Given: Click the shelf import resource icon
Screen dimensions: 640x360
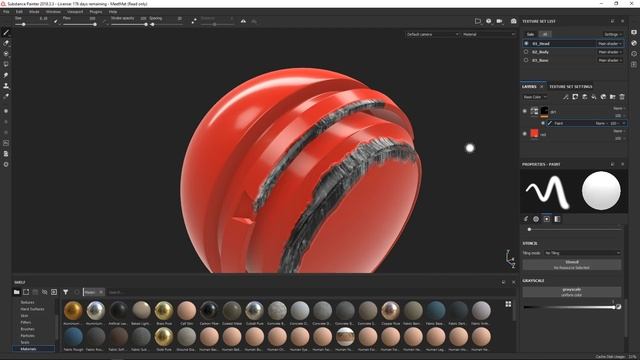Looking at the screenshot, I should [54, 292].
